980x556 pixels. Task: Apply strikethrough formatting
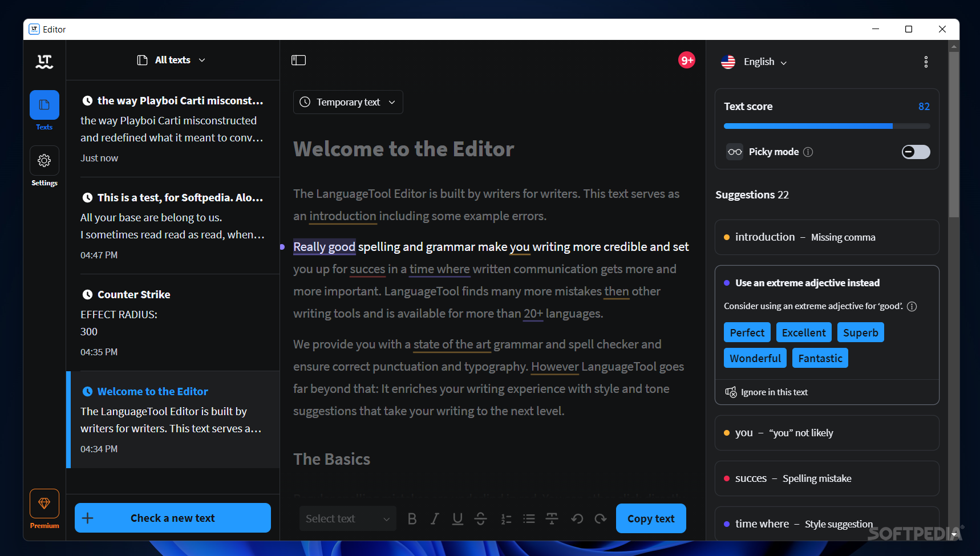point(480,518)
